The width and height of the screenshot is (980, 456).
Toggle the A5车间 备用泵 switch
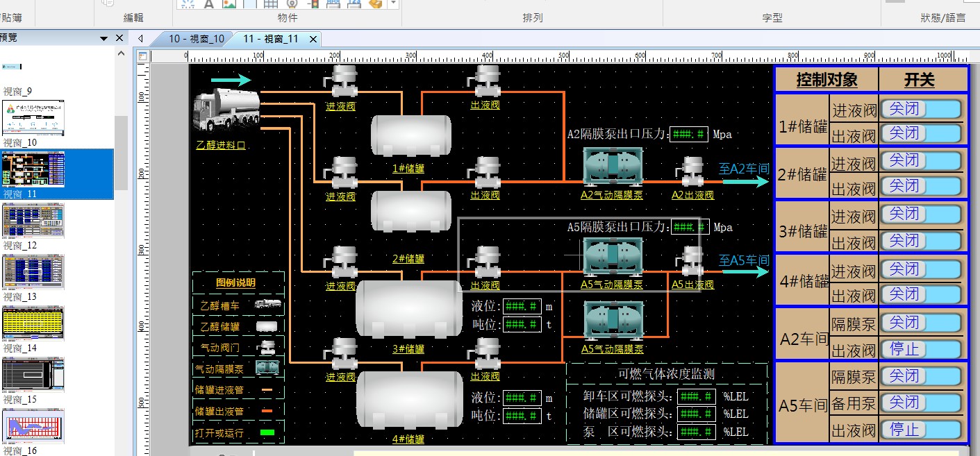pos(922,403)
